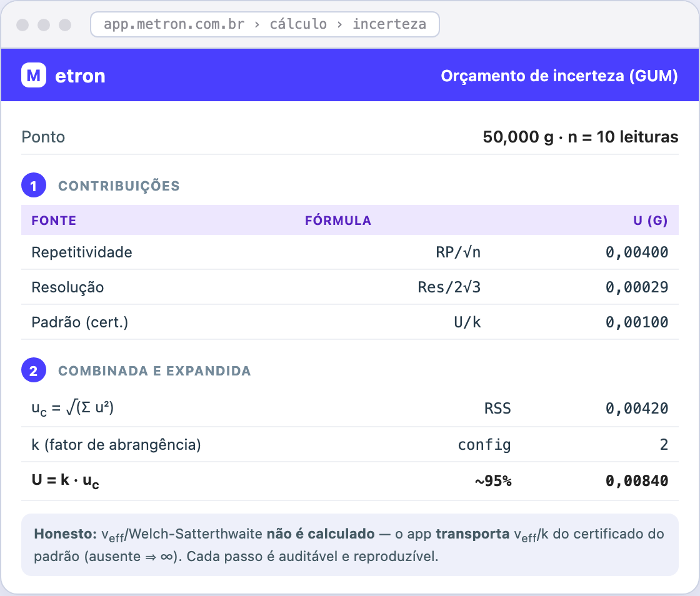The image size is (700, 596).
Task: Click the third maximize window dot
Action: 65,25
